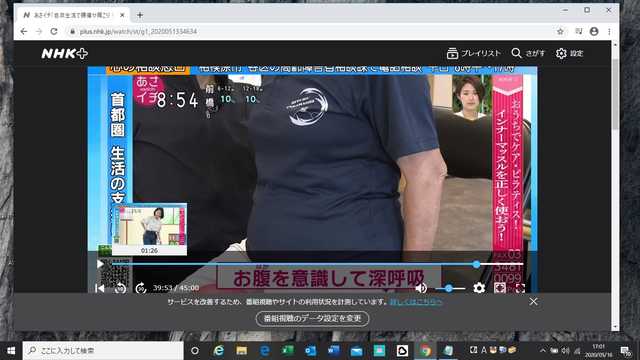Play the paused NHK Plus video
Image resolution: width=640 pixels, height=360 pixels.
coord(100,264)
